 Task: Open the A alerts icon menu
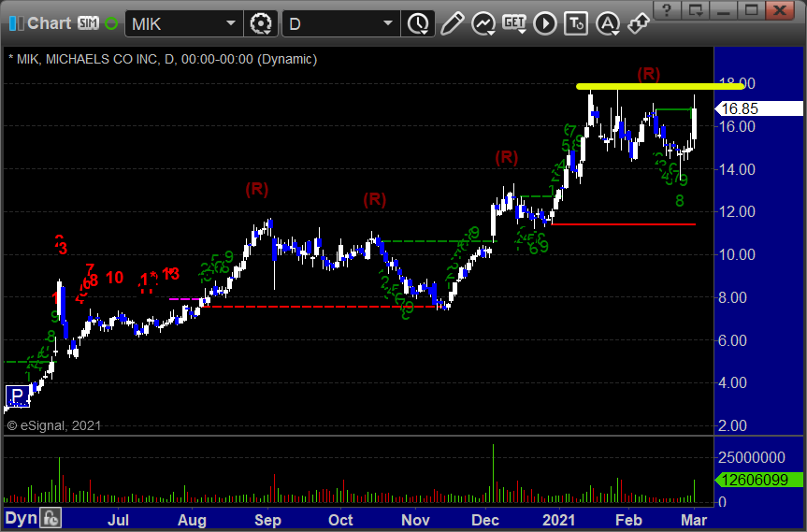pyautogui.click(x=608, y=23)
